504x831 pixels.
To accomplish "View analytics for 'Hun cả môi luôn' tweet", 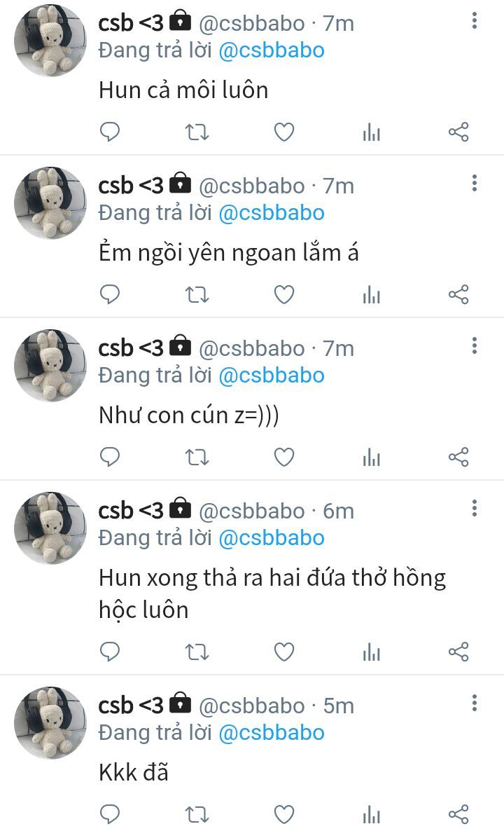I will 372,132.
